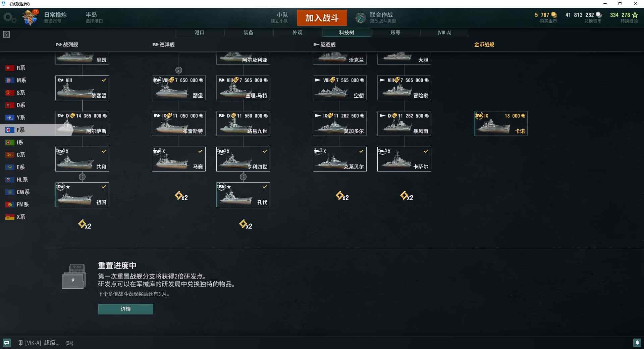644x349 pixels.
Task: Switch to the 装备 tab
Action: coord(249,33)
